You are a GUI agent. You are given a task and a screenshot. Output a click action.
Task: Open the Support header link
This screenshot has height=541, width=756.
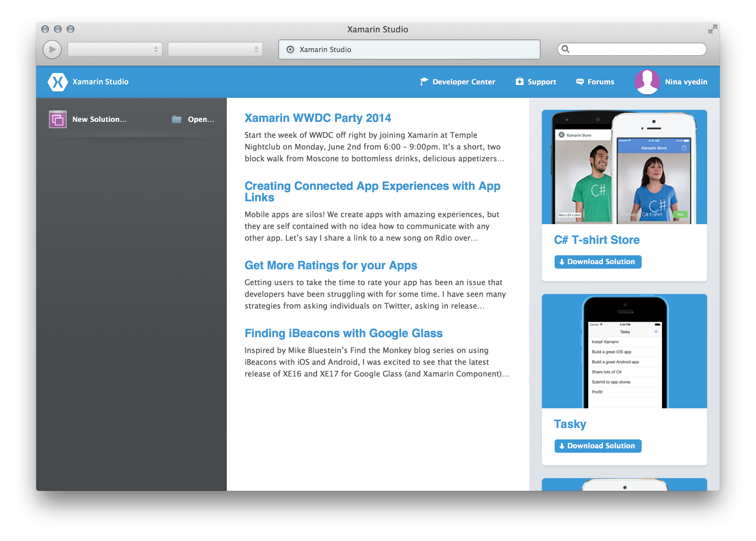pos(541,82)
